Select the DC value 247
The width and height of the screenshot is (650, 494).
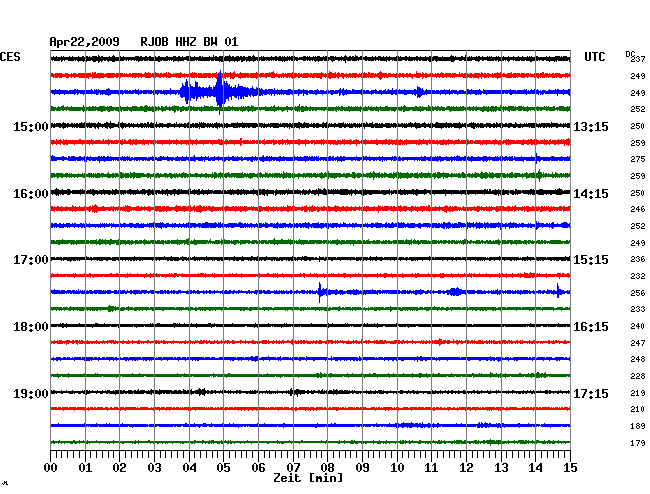tap(638, 343)
